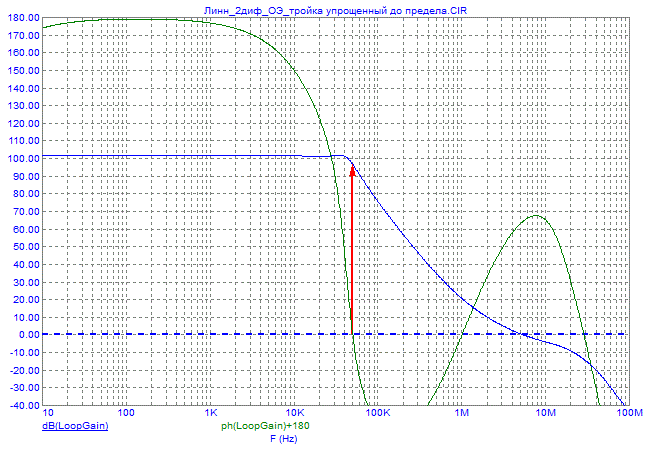This screenshot has height=456, width=656.
Task: Click the F (Hz) axis label
Action: [x=284, y=439]
